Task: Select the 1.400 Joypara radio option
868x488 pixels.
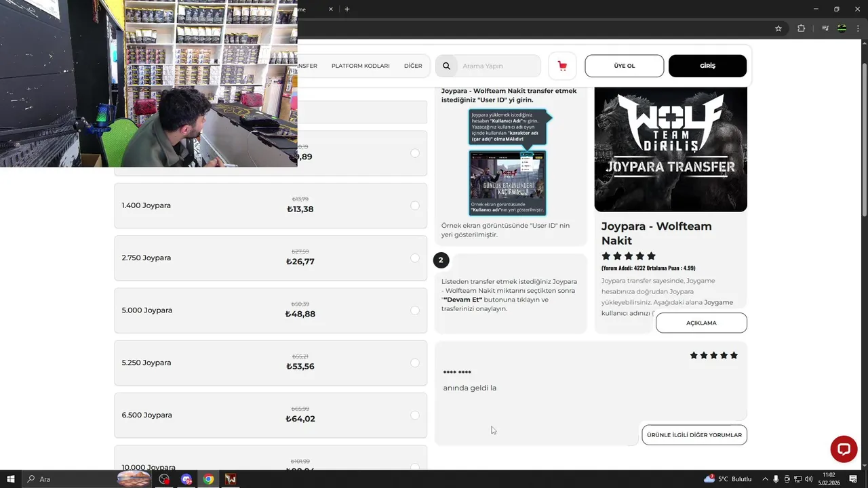Action: pyautogui.click(x=415, y=205)
